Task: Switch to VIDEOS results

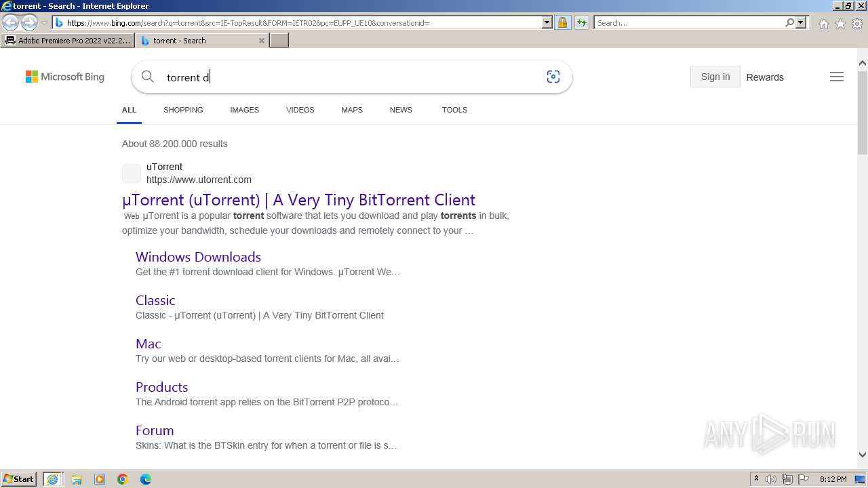Action: (300, 110)
